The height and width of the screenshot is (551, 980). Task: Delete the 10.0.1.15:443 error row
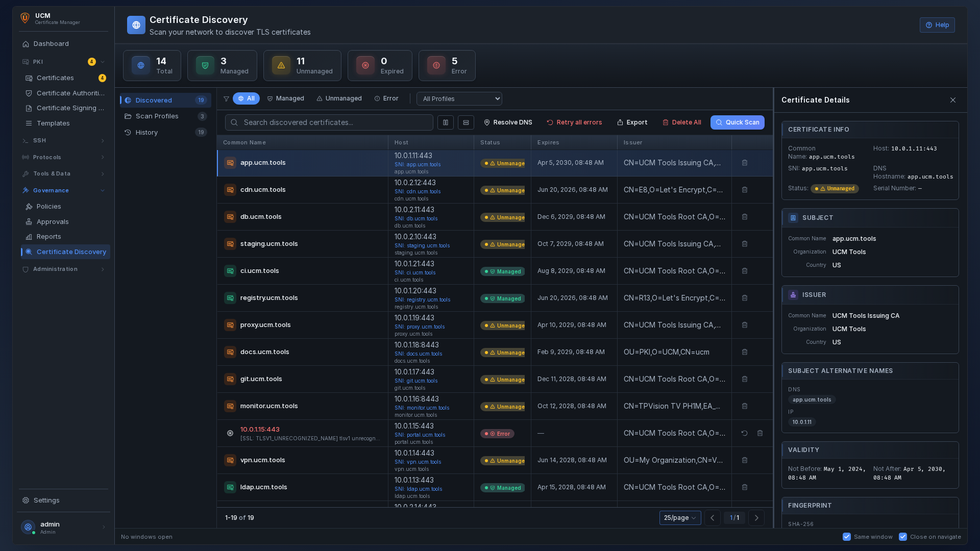click(760, 433)
